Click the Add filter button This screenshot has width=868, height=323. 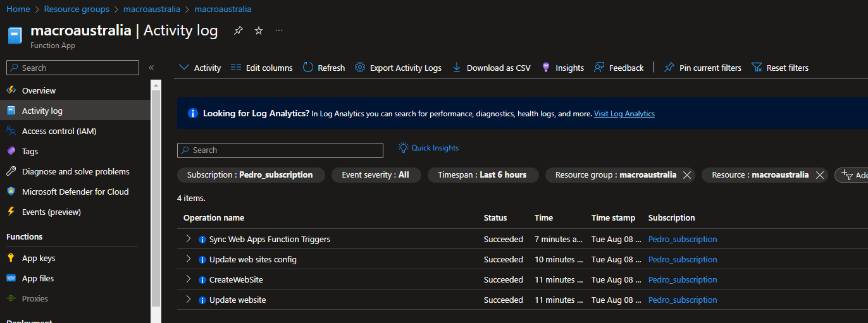[852, 175]
